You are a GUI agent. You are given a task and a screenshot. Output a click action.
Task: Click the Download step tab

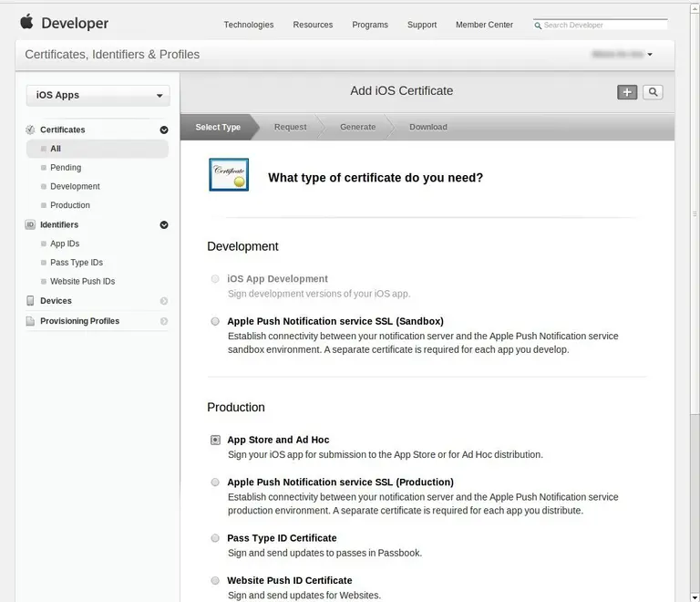[428, 128]
